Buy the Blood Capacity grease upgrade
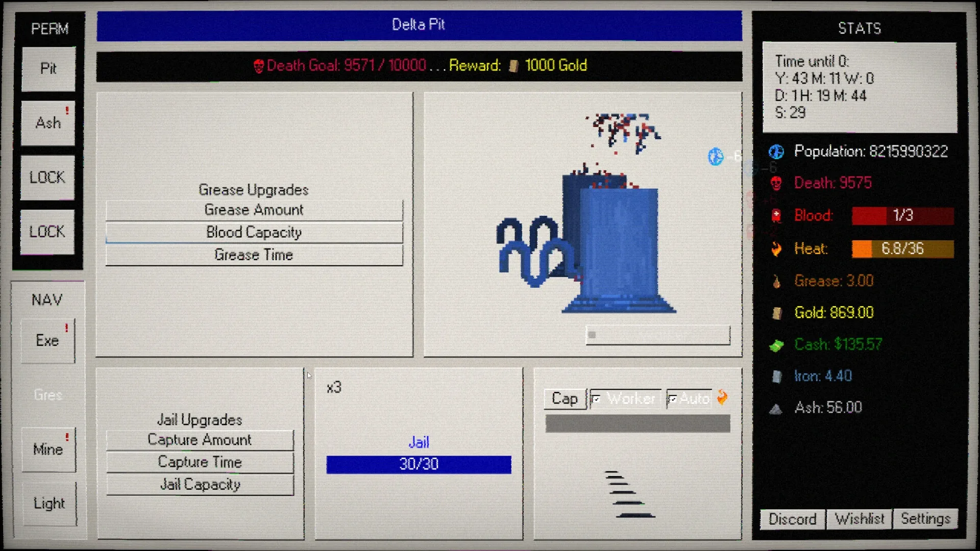This screenshot has height=551, width=980. [x=254, y=232]
